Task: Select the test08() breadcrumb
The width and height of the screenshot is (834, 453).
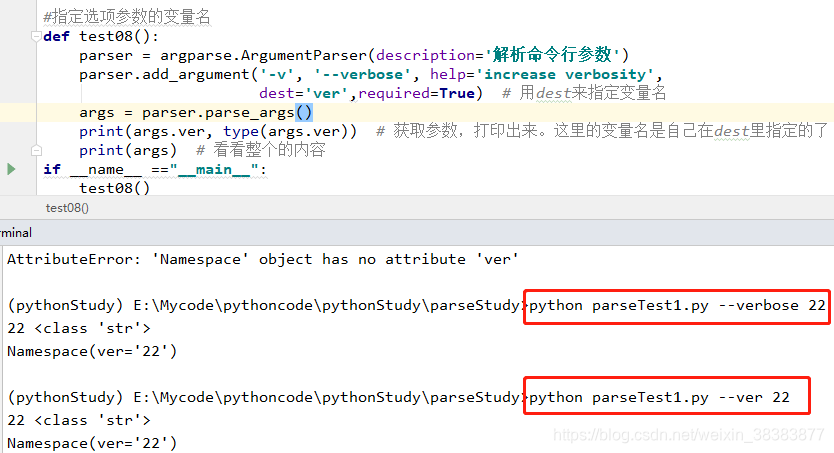Action: pos(67,208)
